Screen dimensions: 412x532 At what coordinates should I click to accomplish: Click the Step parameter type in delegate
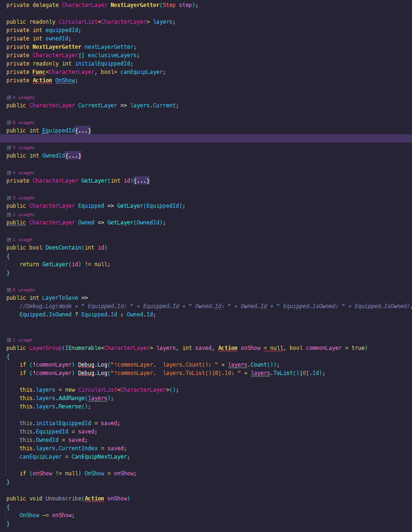(169, 5)
